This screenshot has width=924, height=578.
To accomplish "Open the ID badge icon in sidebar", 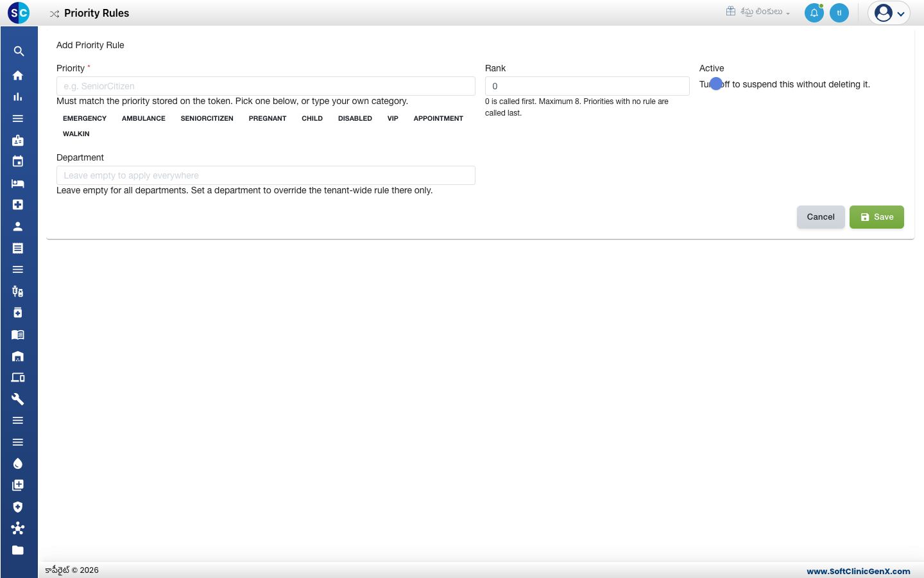I will 18,140.
